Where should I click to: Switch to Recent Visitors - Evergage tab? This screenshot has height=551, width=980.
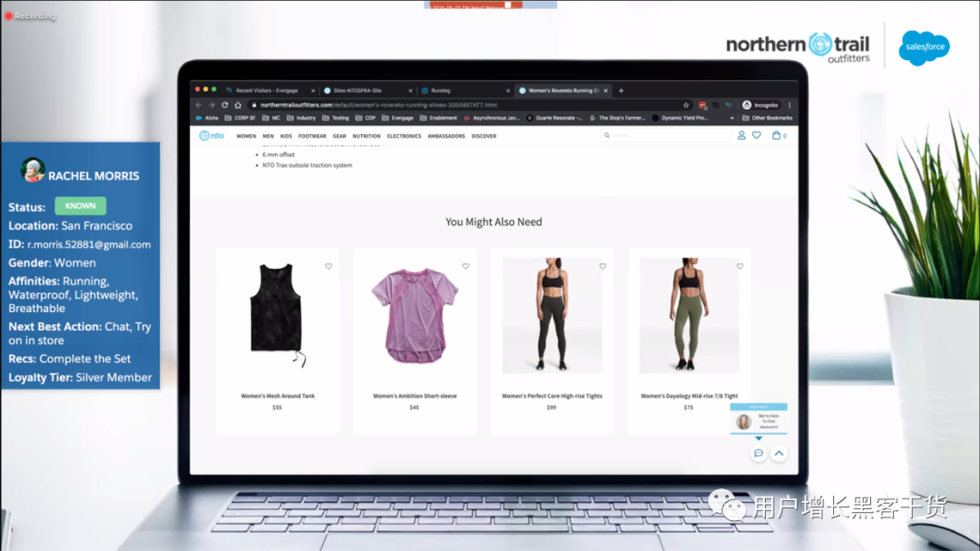(x=267, y=91)
